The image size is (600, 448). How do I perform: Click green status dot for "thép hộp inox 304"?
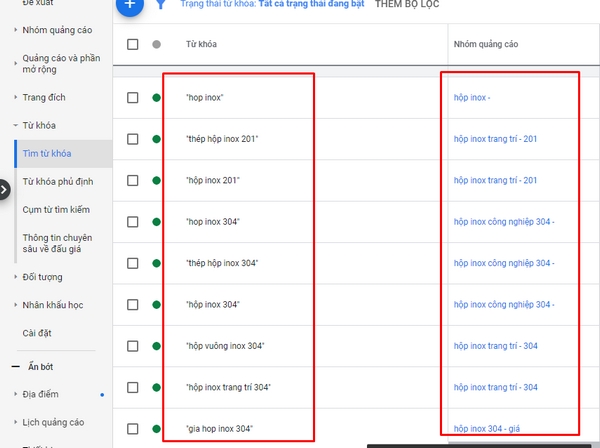(157, 263)
